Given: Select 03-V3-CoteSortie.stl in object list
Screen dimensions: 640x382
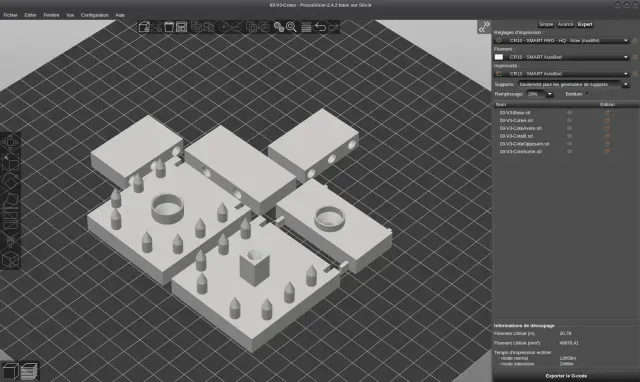Looking at the screenshot, I should (x=521, y=151).
